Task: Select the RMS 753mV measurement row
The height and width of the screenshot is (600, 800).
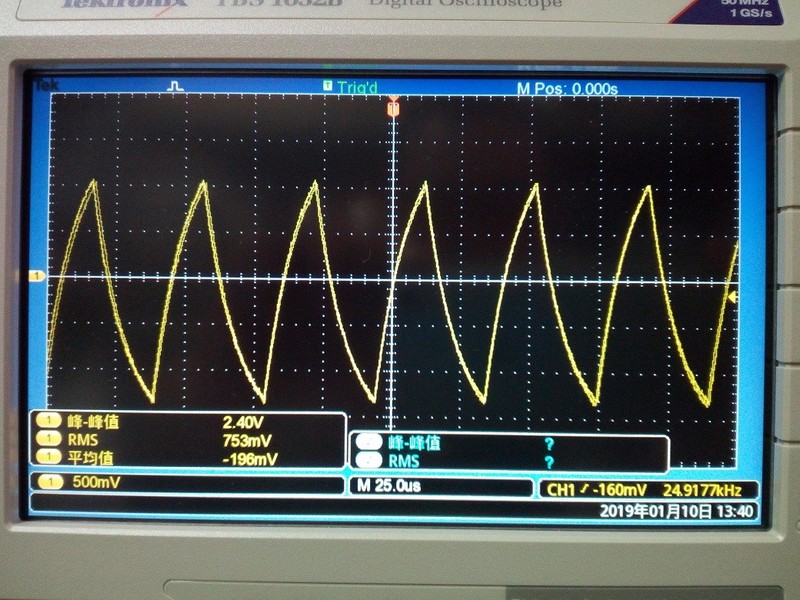Action: [x=190, y=440]
